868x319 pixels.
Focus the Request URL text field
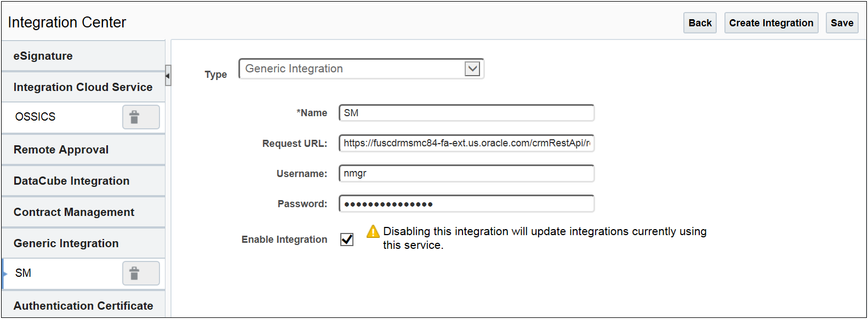click(466, 144)
